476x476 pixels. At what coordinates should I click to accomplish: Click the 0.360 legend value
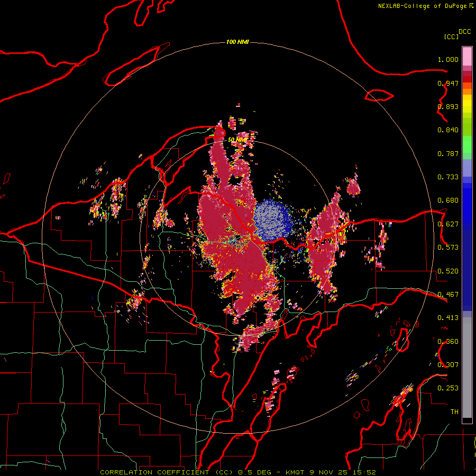(x=448, y=342)
